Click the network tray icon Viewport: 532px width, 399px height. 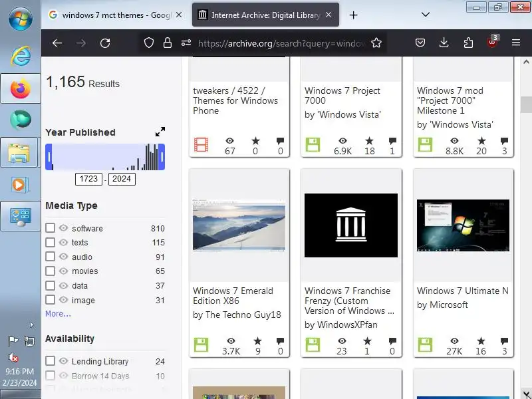click(29, 340)
